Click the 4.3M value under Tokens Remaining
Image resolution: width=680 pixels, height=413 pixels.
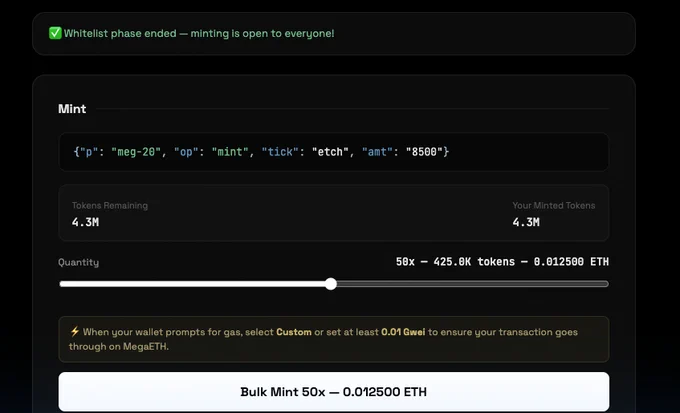pyautogui.click(x=85, y=222)
